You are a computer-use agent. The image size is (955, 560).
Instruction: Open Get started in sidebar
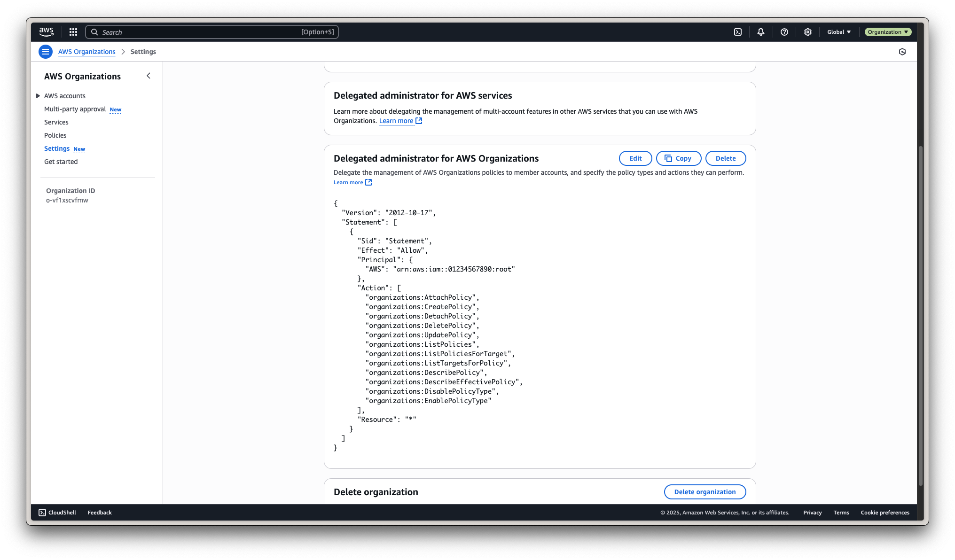point(61,162)
